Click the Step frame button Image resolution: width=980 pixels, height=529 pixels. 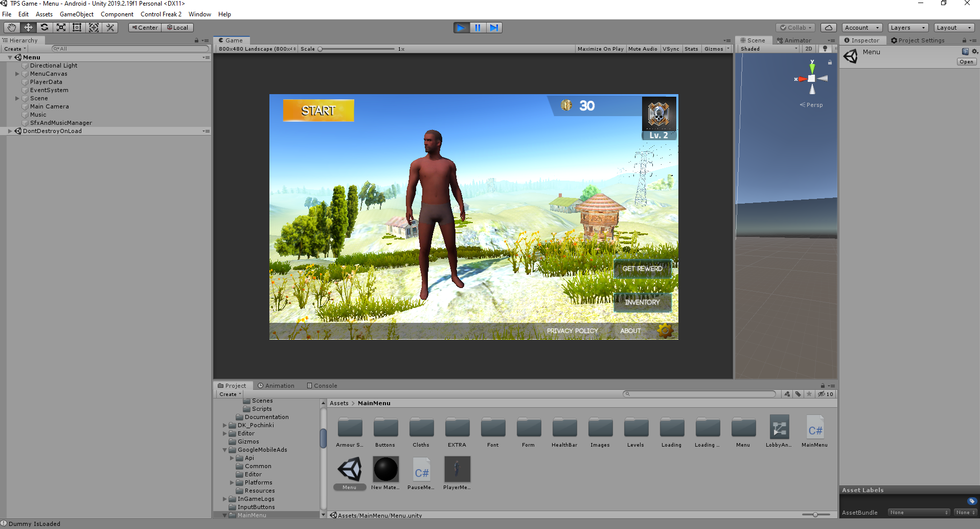tap(494, 28)
